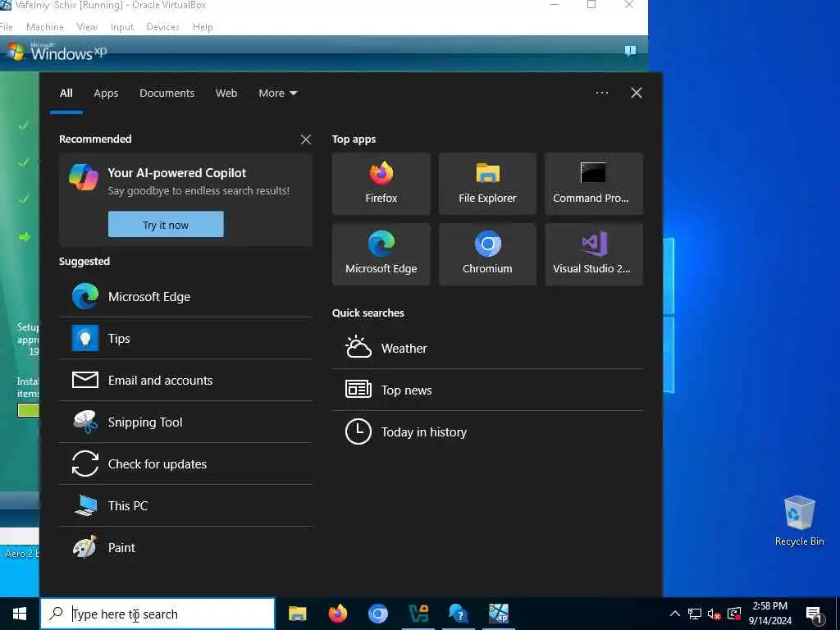Open notification center icon
The image size is (840, 630).
click(x=815, y=614)
